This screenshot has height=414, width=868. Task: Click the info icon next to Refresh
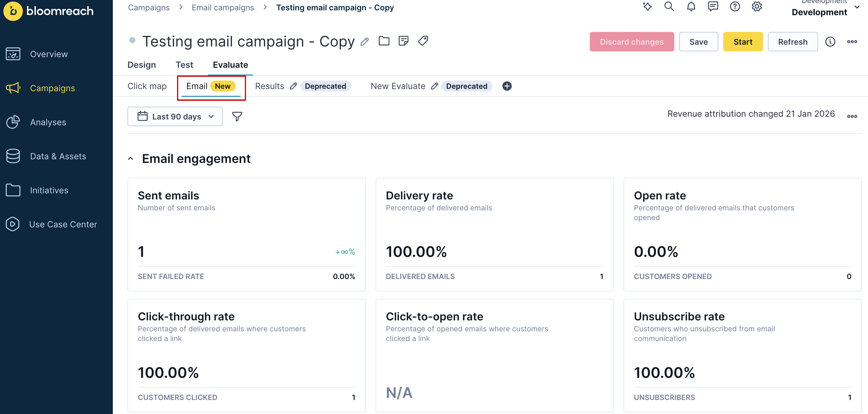tap(830, 42)
